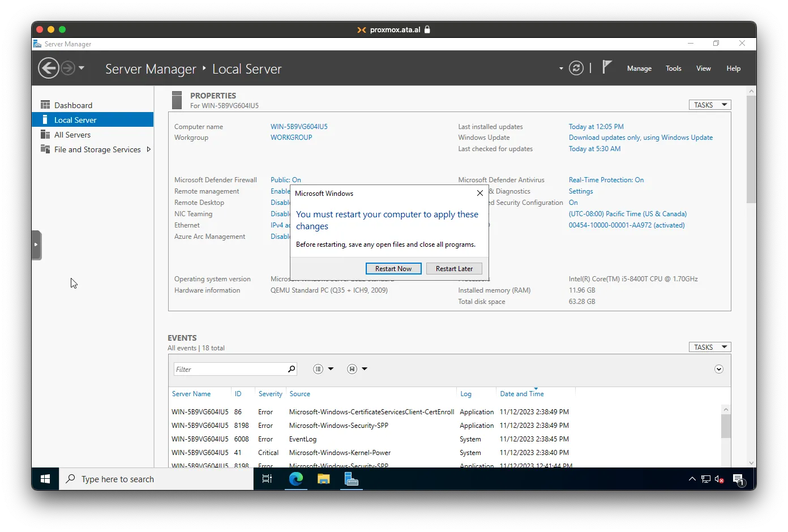788x532 pixels.
Task: Click the WORKGROUP link
Action: click(292, 138)
